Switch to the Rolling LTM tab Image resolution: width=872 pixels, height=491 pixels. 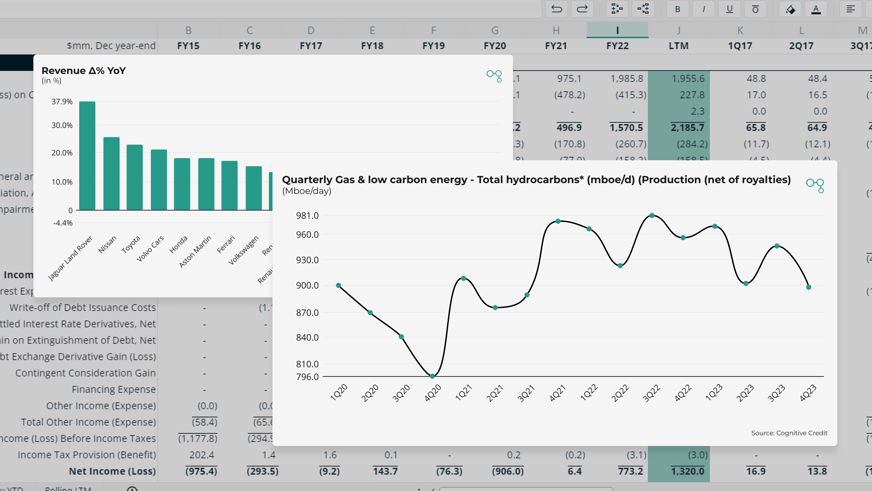coord(68,488)
